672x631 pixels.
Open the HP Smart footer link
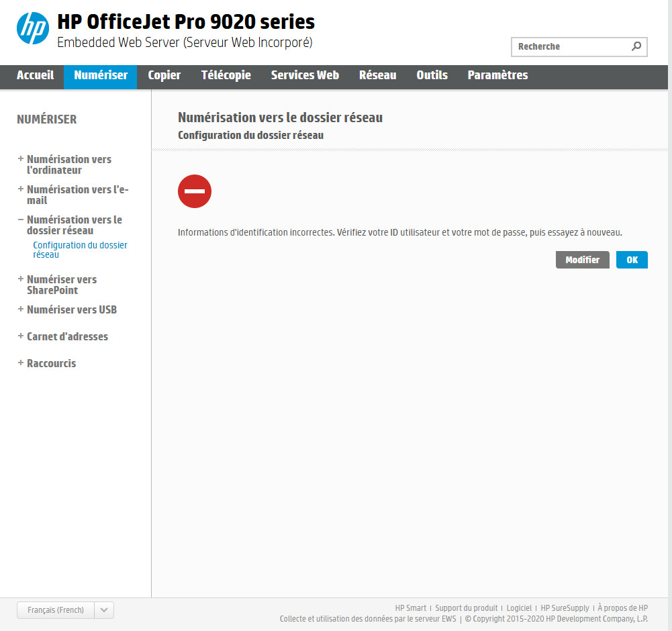411,608
